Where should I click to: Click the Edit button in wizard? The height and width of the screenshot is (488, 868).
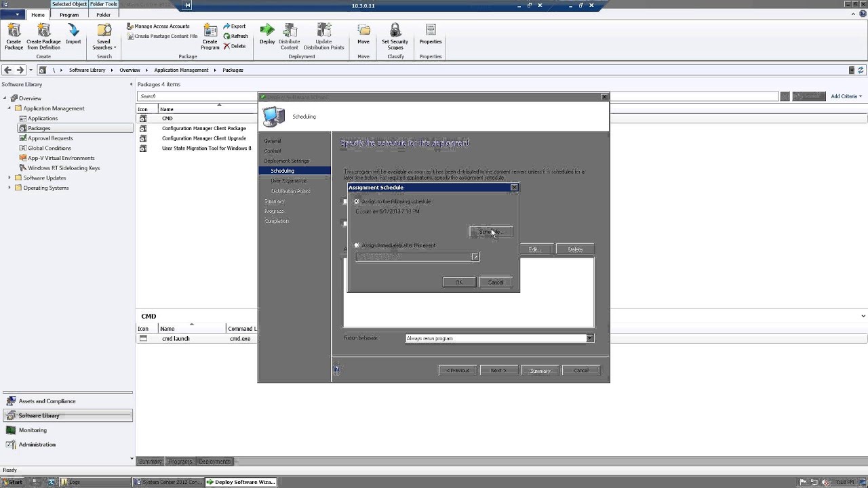(x=534, y=249)
